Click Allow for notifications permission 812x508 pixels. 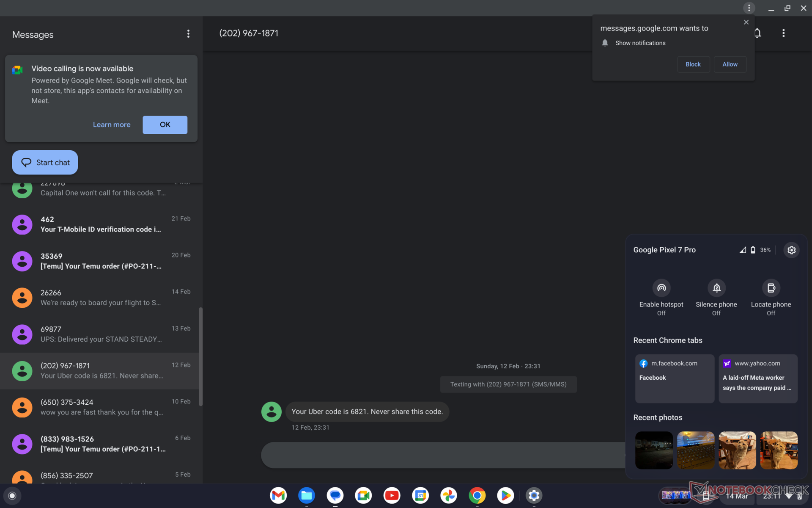[730, 64]
